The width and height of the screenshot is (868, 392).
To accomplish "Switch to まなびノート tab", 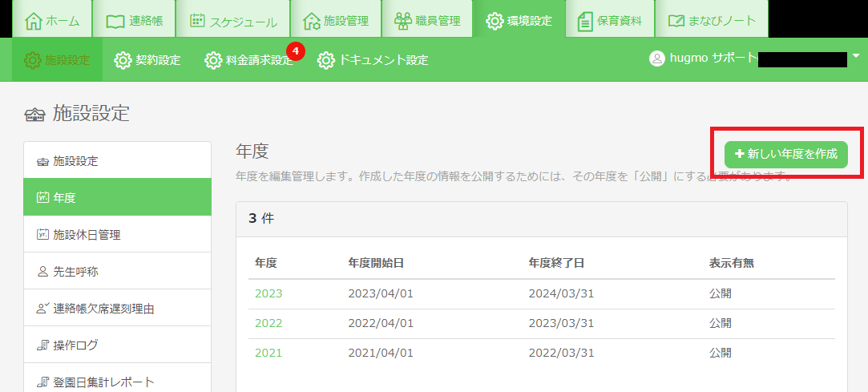I will pos(712,18).
